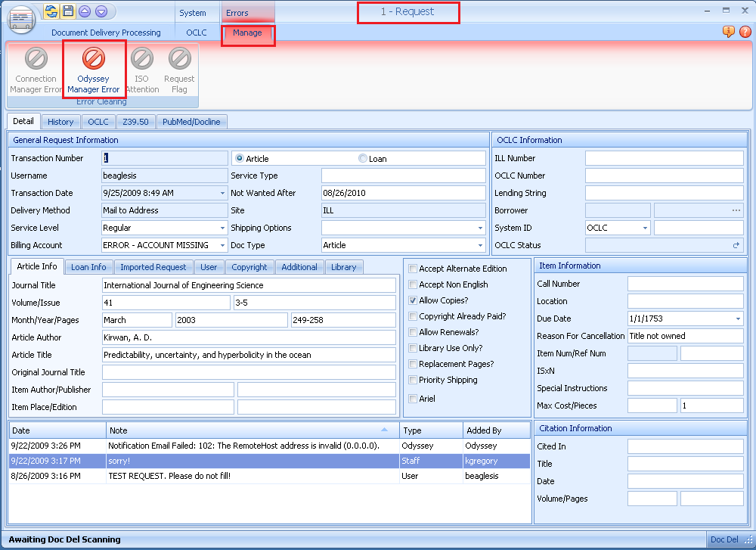The image size is (756, 550).
Task: Check the Accept Alternate Edition checkbox
Action: 413,269
